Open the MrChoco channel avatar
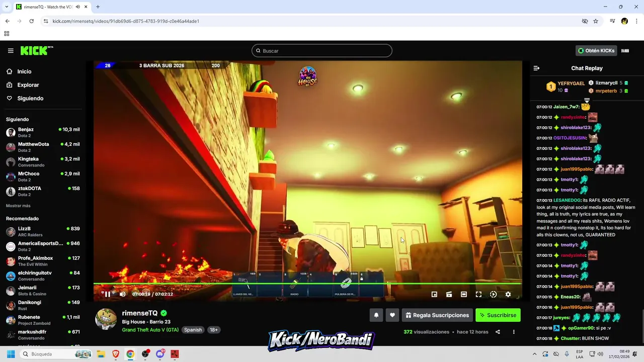 (x=11, y=176)
